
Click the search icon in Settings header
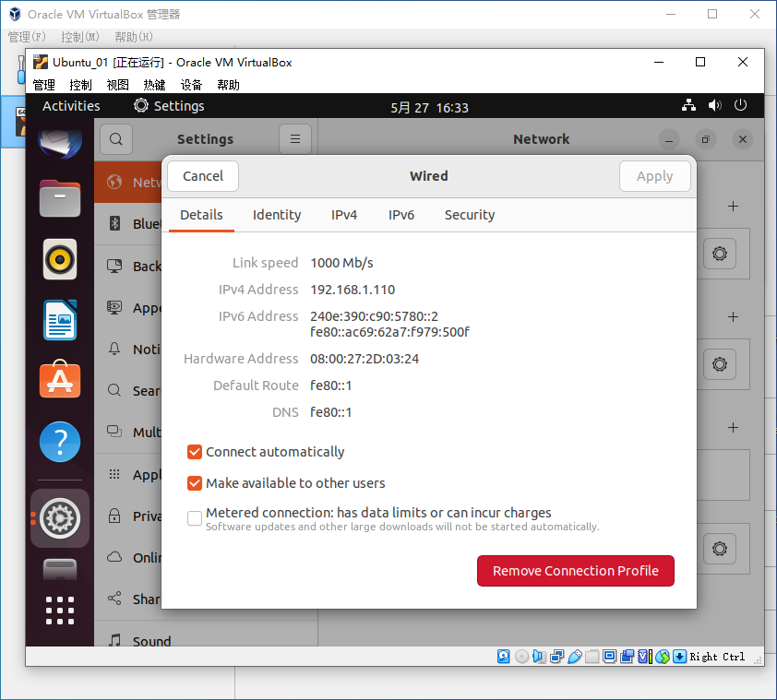(116, 139)
